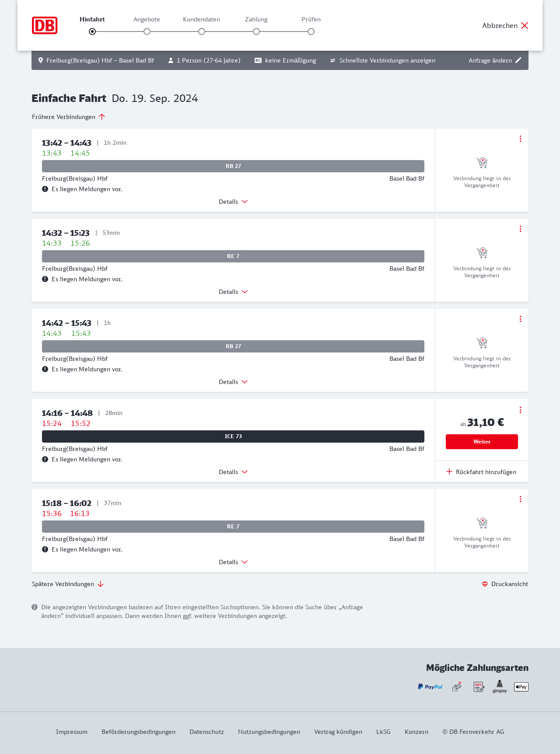Click the DB logo
560x754 pixels.
point(45,25)
